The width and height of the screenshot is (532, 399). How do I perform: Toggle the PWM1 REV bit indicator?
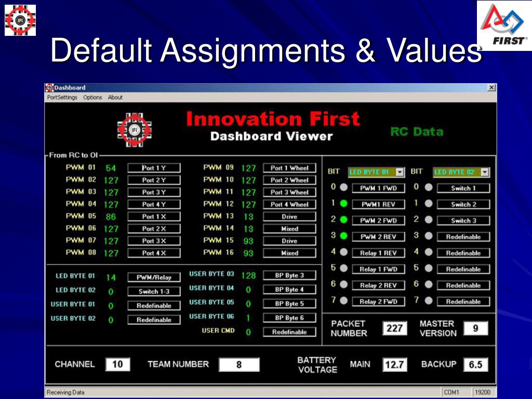point(344,204)
